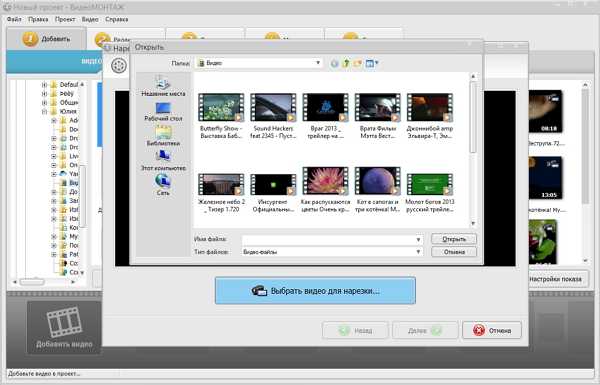This screenshot has height=385, width=600.
Task: Open the Имя файла dropdown arrow
Action: 418,240
